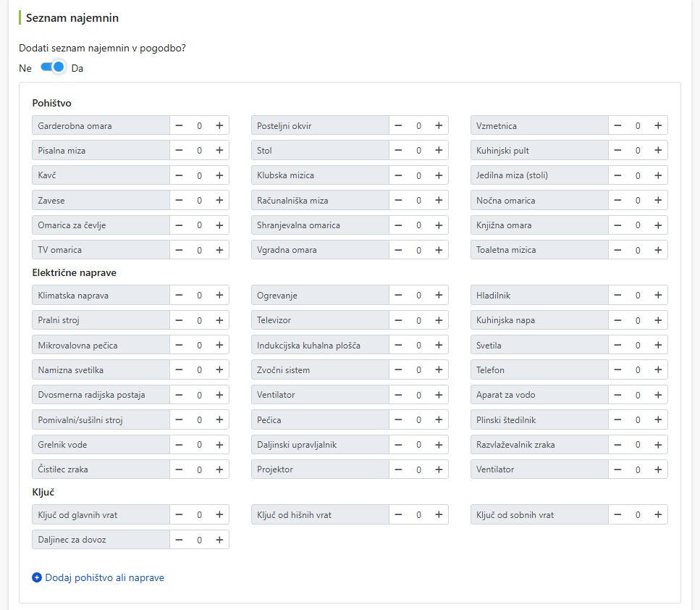Click plus icon for Vzmetnica
The height and width of the screenshot is (610, 700).
[x=658, y=125]
